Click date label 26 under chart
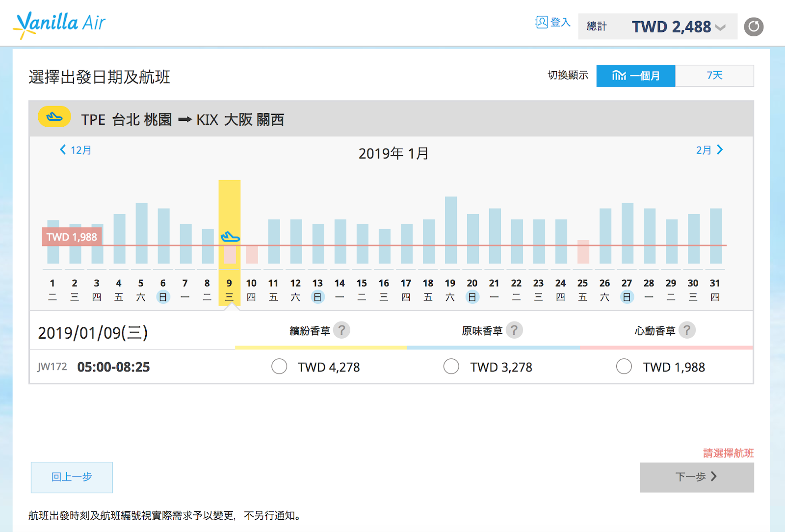The width and height of the screenshot is (785, 532). click(604, 290)
